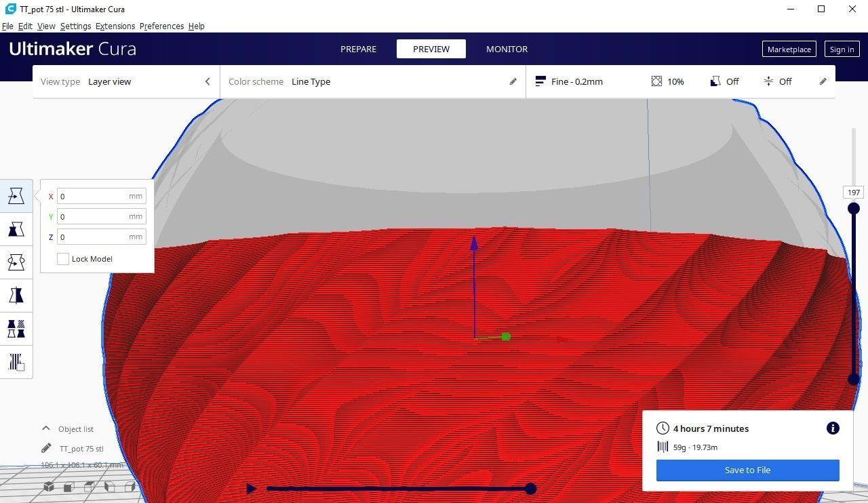Switch to the PREPARE stage

click(x=358, y=49)
